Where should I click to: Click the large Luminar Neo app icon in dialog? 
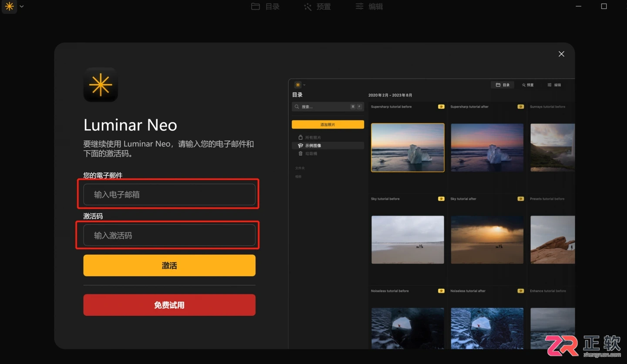101,84
